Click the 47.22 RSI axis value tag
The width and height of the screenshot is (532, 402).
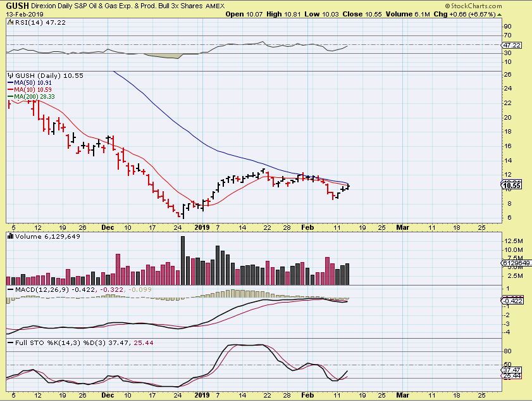(x=512, y=45)
